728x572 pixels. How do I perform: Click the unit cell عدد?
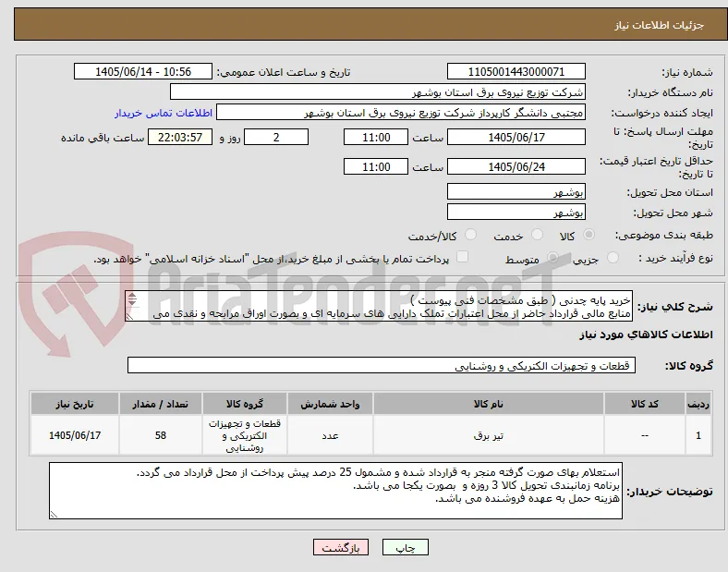coord(330,435)
